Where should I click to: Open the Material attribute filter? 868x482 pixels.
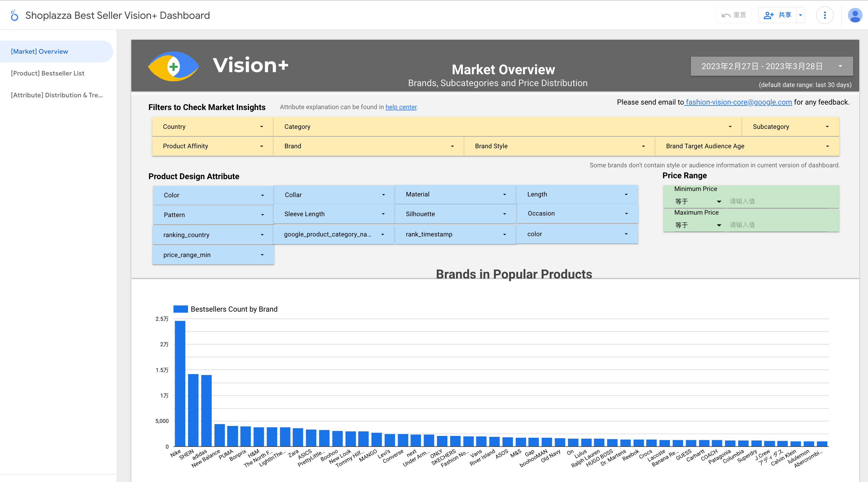tap(456, 194)
